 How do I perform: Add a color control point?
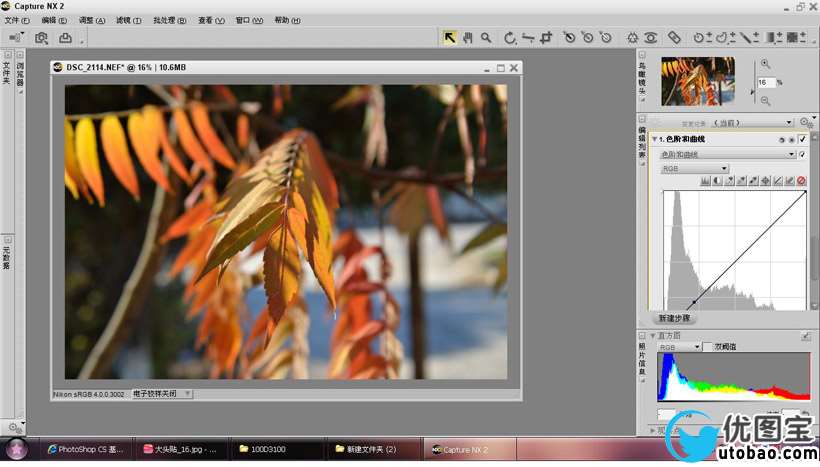click(633, 38)
